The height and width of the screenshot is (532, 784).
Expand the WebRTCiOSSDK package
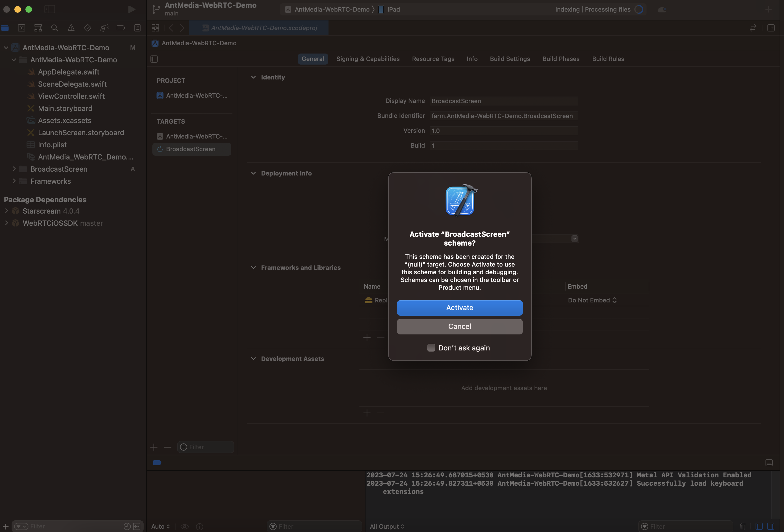click(x=6, y=223)
